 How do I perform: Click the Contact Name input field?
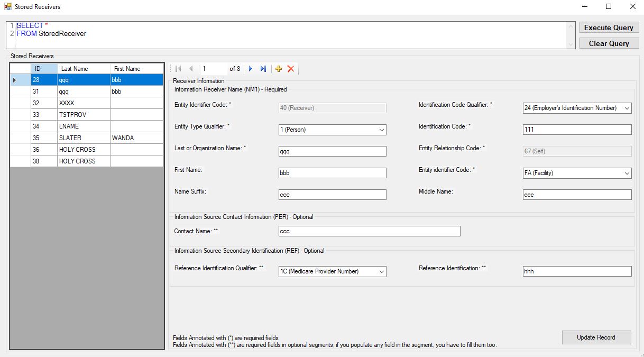click(x=369, y=231)
